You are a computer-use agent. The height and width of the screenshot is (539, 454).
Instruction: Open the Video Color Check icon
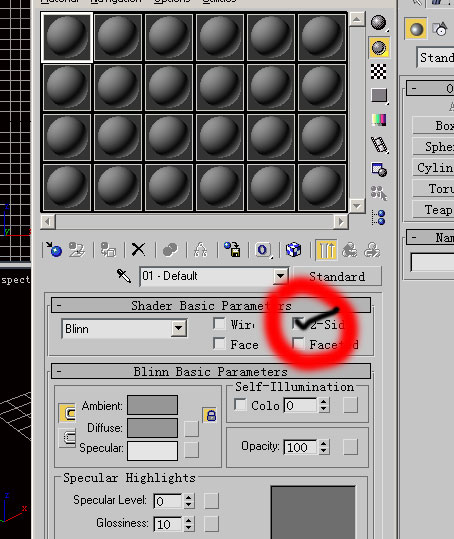click(379, 120)
